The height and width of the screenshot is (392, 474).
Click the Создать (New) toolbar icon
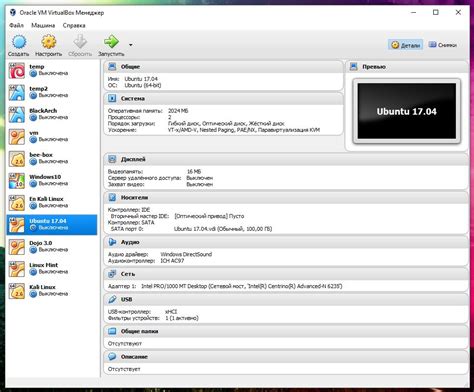[19, 42]
